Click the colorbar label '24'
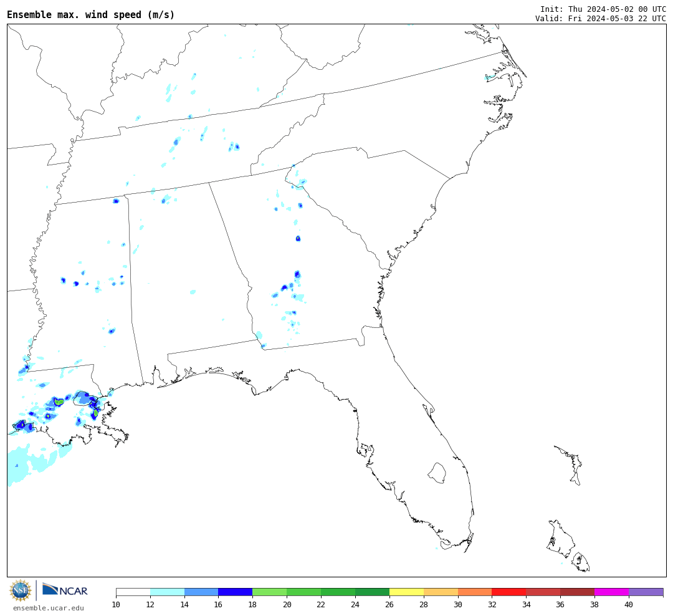Viewport: 673px width, 616px height. pyautogui.click(x=355, y=605)
